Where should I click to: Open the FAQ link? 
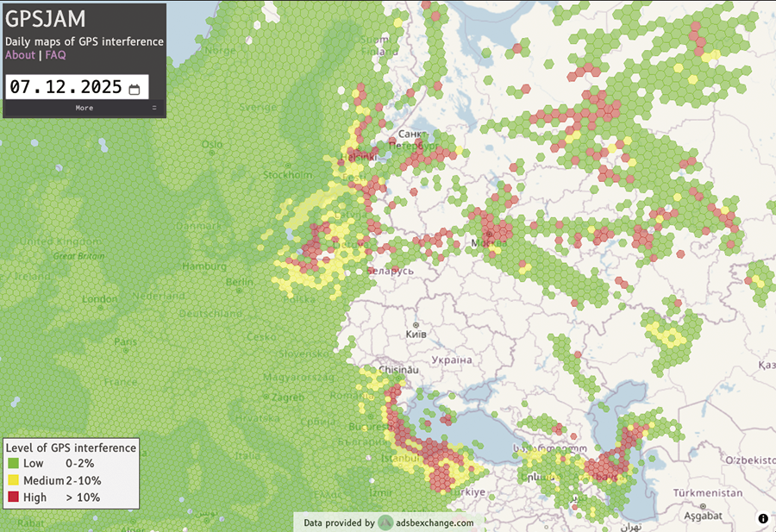click(55, 55)
